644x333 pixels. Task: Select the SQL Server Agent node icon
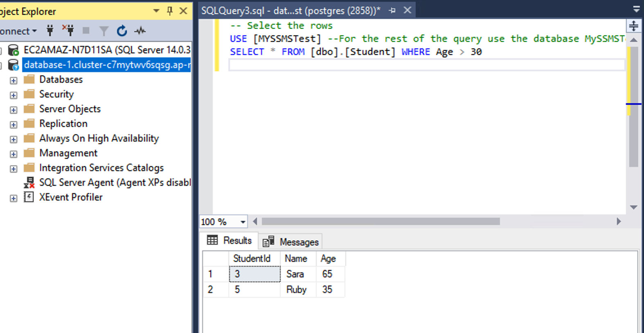coord(29,182)
